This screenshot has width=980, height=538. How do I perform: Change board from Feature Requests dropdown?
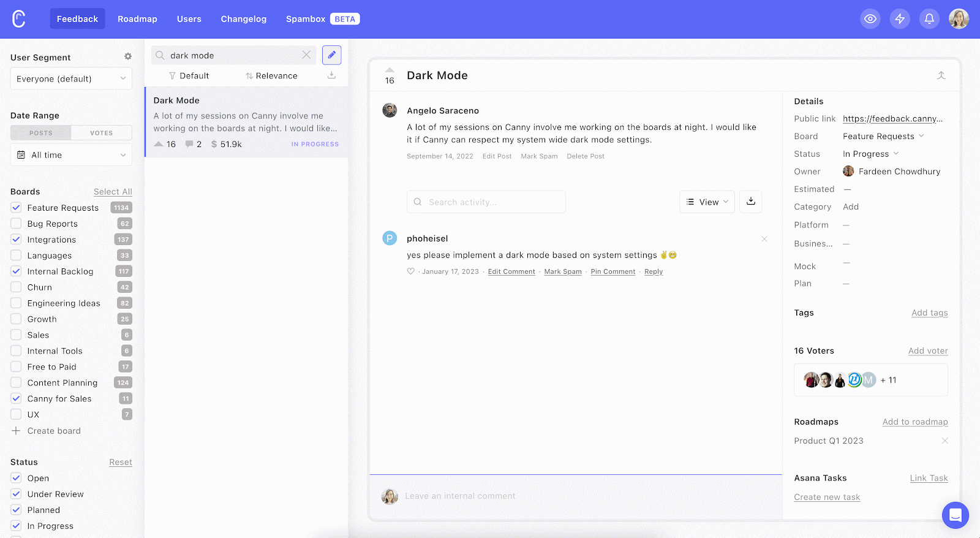pos(883,136)
